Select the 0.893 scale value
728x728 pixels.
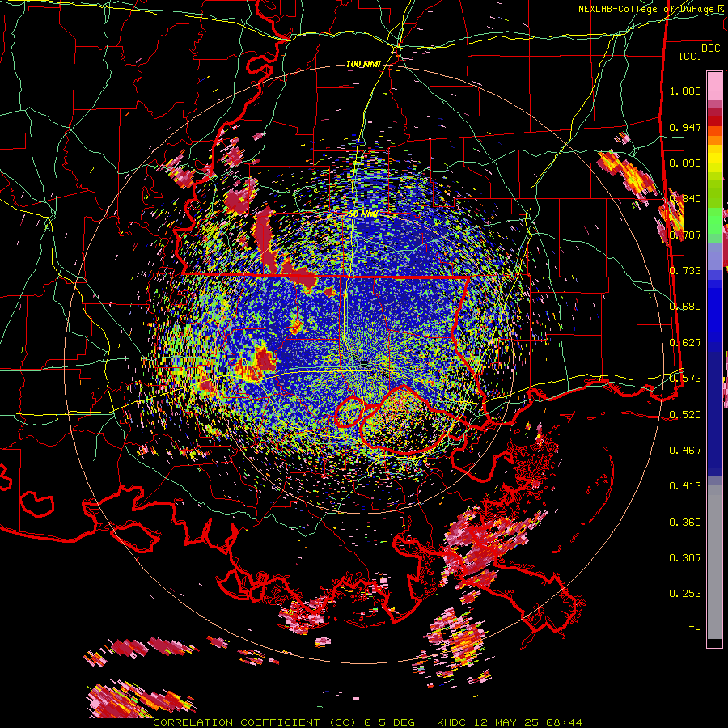(685, 163)
